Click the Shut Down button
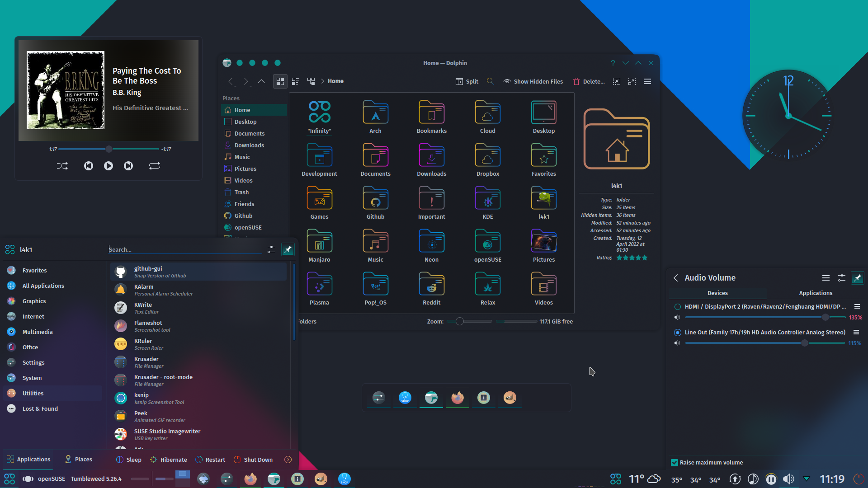 click(253, 459)
